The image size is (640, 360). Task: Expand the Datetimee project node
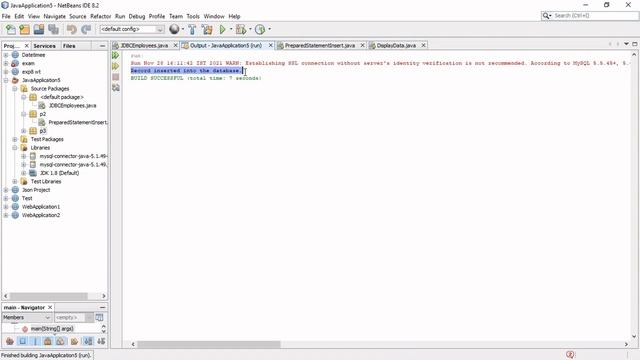[6, 55]
